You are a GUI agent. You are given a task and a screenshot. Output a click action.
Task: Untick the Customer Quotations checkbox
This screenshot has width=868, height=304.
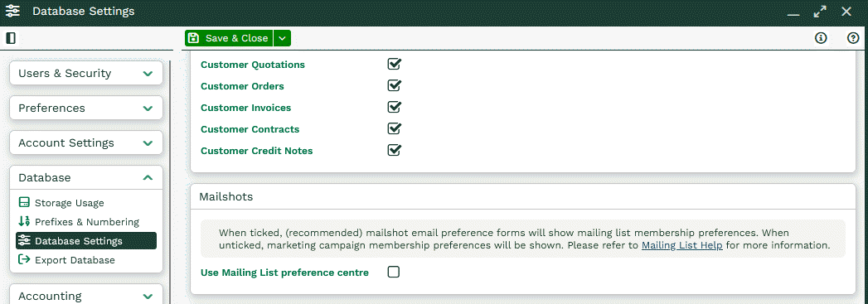click(x=394, y=64)
